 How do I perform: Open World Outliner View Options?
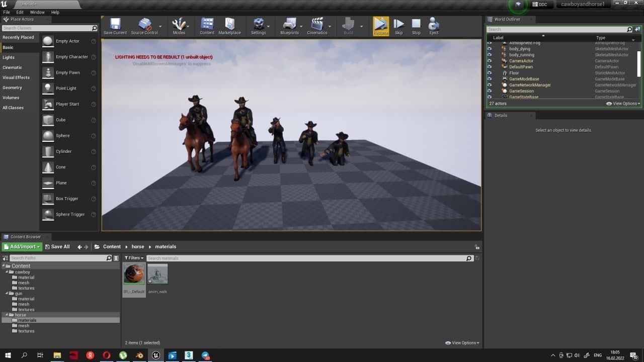623,104
